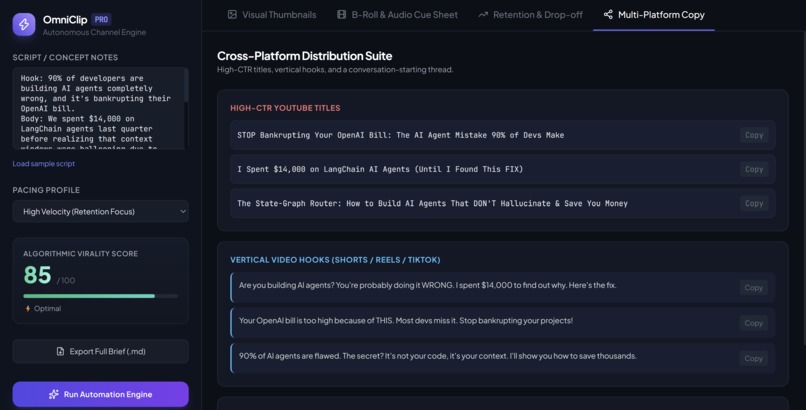Viewport: 806px width, 410px height.
Task: Click the Pacing Profile chevron arrow
Action: (x=182, y=211)
